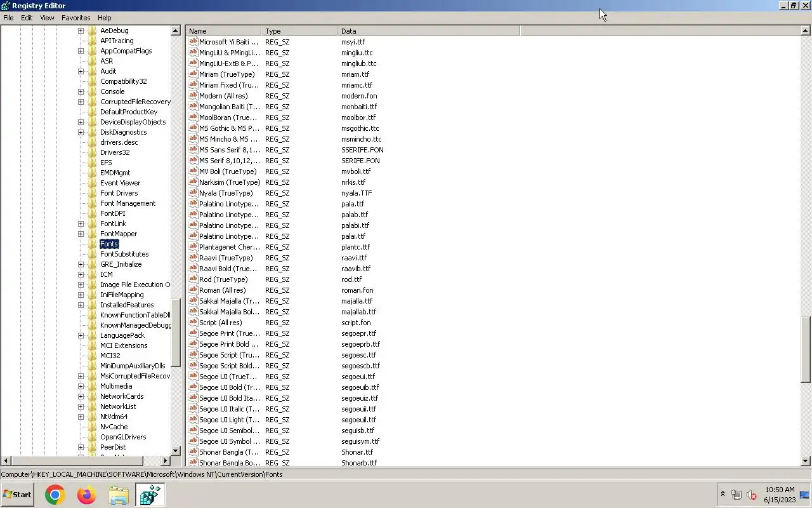Viewport: 812px width, 508px height.
Task: Select the Font Management key
Action: point(128,203)
